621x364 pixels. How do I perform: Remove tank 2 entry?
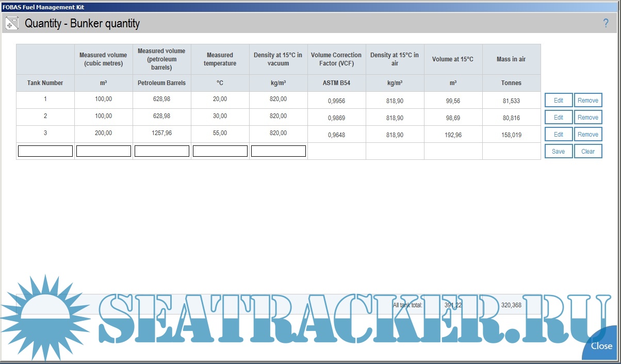pos(587,118)
